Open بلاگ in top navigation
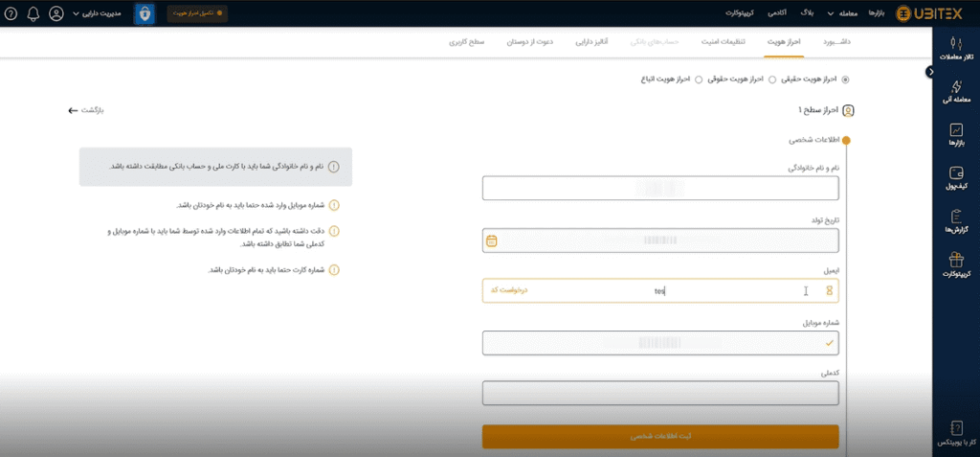Viewport: 980px width, 457px height. 808,13
